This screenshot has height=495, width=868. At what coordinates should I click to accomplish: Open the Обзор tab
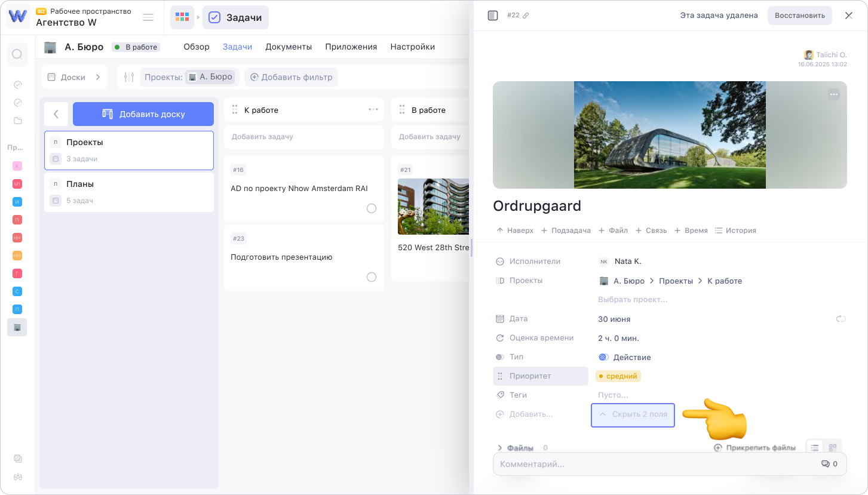(197, 47)
